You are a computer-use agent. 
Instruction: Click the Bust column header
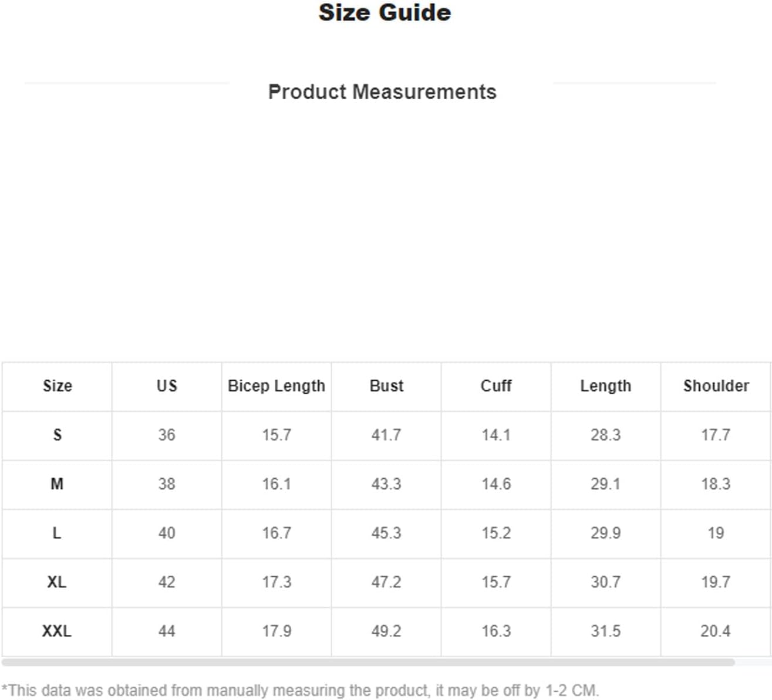[x=386, y=386]
